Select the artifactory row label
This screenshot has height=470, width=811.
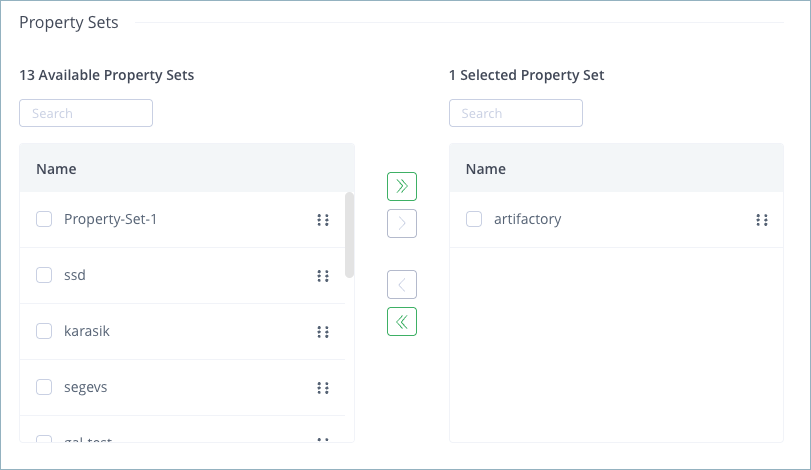(x=528, y=220)
